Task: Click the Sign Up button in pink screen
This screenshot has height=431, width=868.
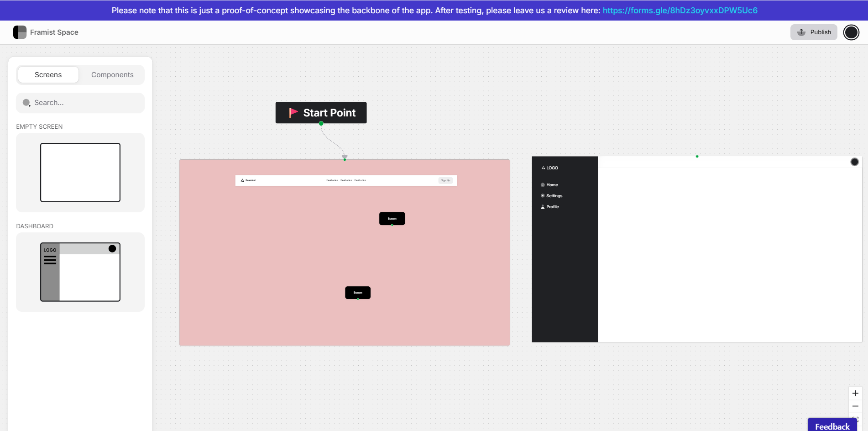Action: coord(445,180)
